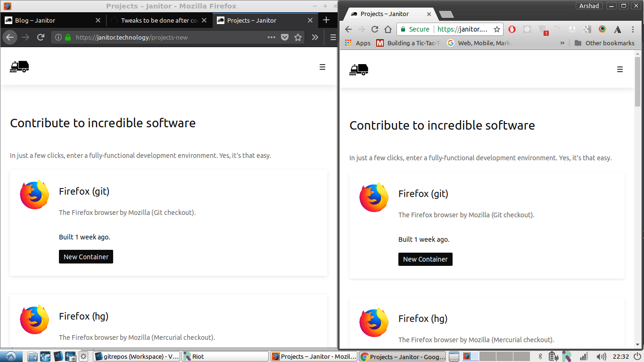Click Firefox (git) heading in Firefox window
Screen dimensions: 644x362
tap(84, 191)
